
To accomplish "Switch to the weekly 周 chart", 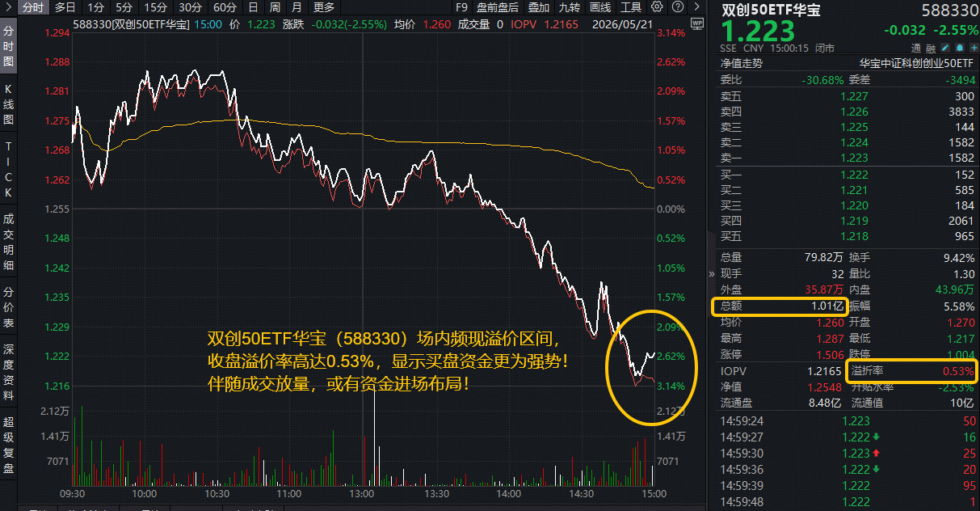I will [275, 6].
